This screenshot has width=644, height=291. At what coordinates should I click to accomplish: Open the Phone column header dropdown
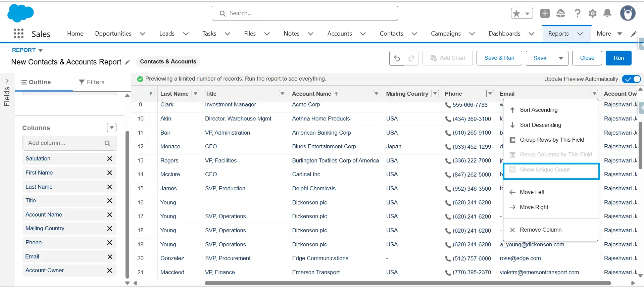490,94
